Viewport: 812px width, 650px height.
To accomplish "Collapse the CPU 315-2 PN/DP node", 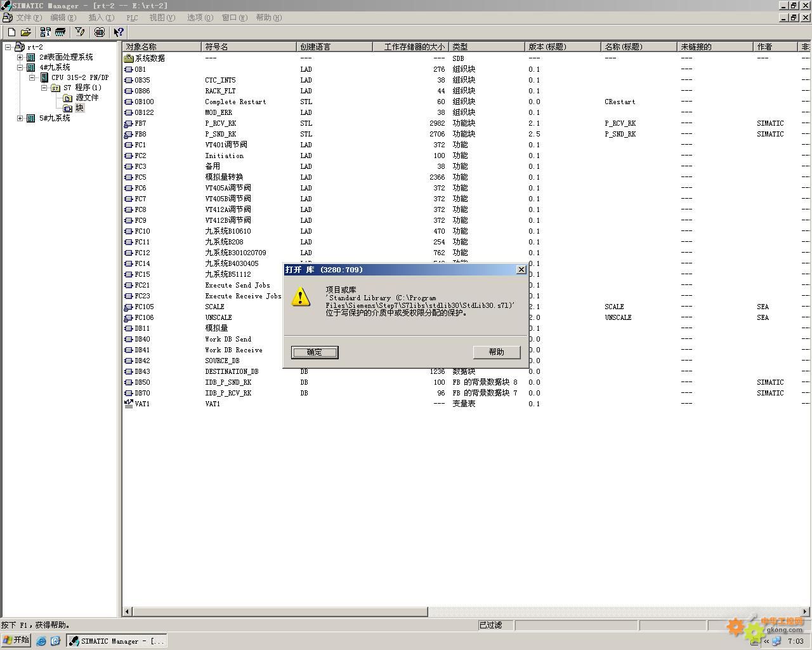I will (x=32, y=77).
